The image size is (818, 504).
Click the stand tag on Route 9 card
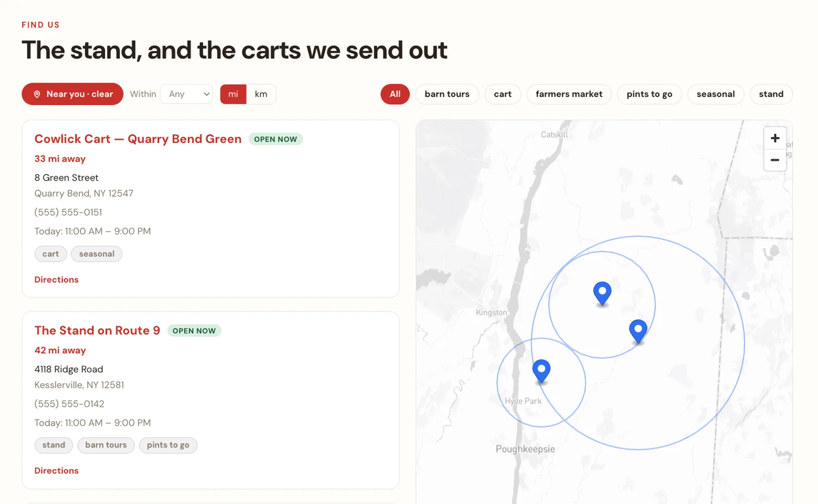pos(54,445)
